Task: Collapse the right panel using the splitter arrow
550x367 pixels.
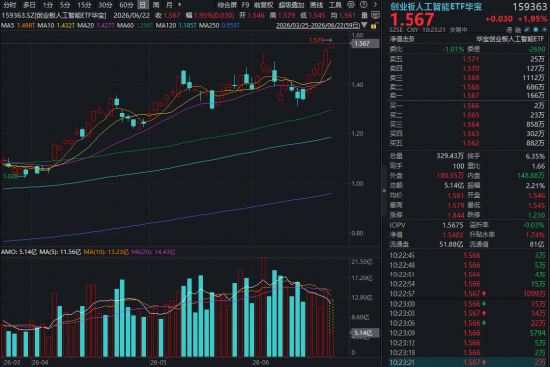Action: coord(384,191)
